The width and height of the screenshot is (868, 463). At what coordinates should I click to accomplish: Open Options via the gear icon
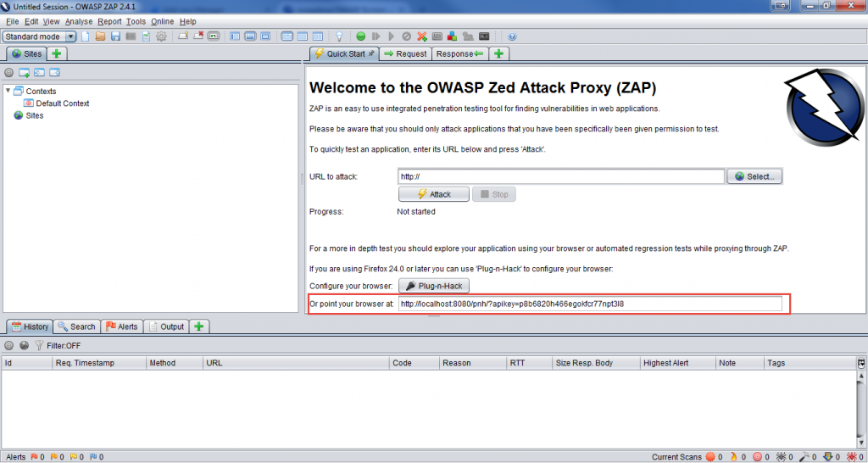coord(161,36)
